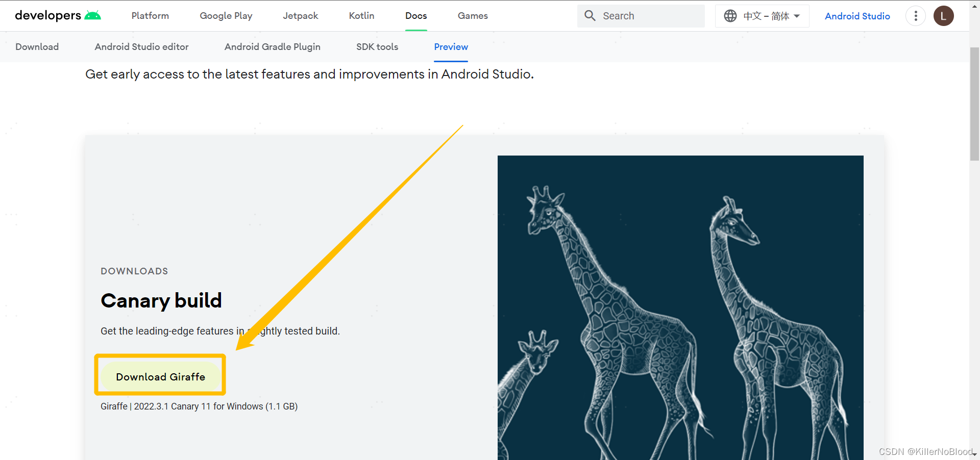Switch to the SDK tools tab
The width and height of the screenshot is (980, 460).
(377, 47)
